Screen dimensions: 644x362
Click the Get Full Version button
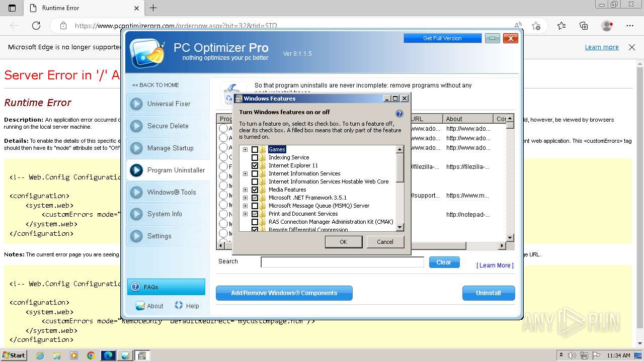click(442, 38)
